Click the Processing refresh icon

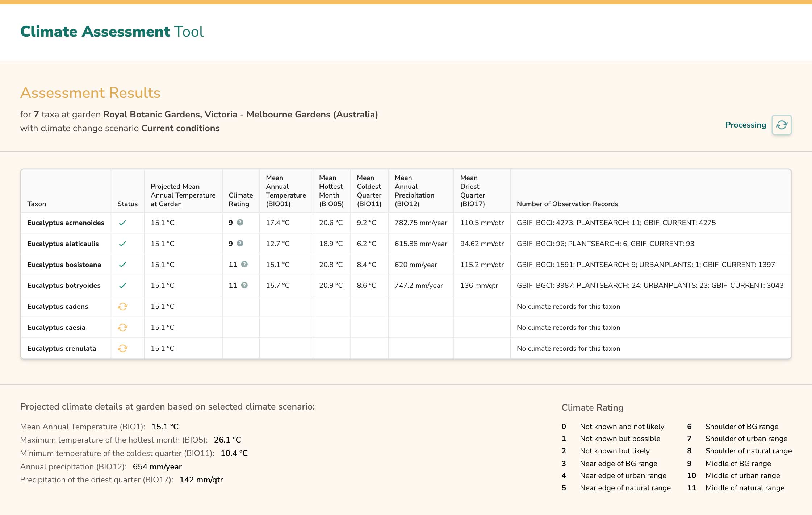tap(782, 125)
